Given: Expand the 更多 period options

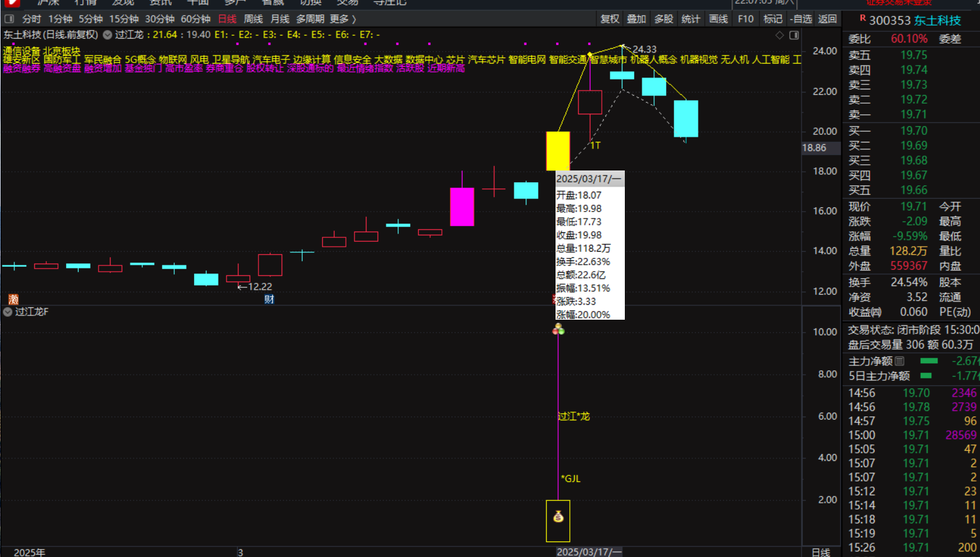Looking at the screenshot, I should click(342, 19).
